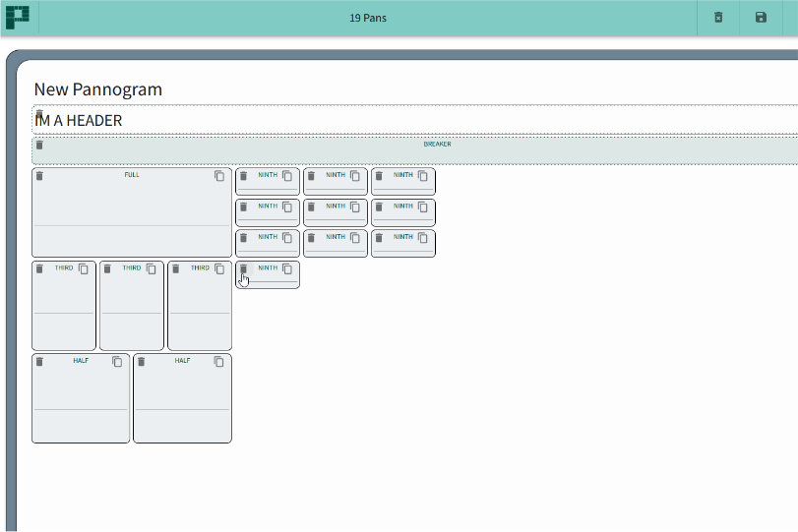Viewport: 798px width, 532px height.
Task: Delete the leftmost THIRD pan
Action: coord(39,268)
